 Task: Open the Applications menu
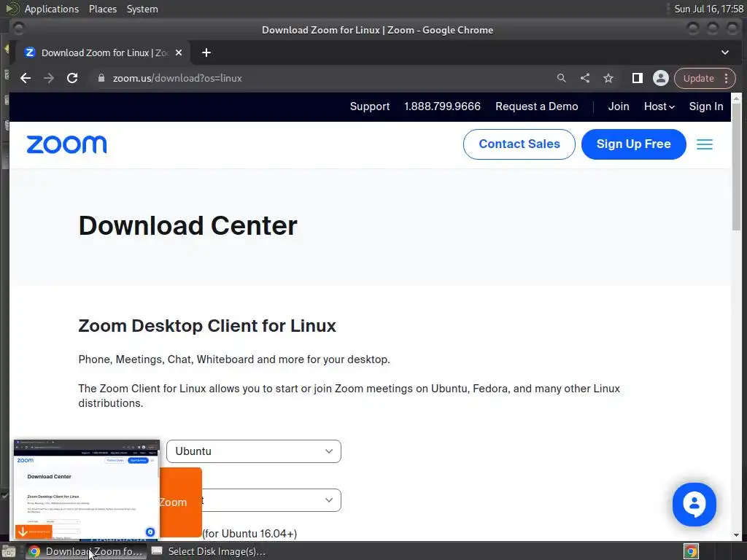(52, 9)
